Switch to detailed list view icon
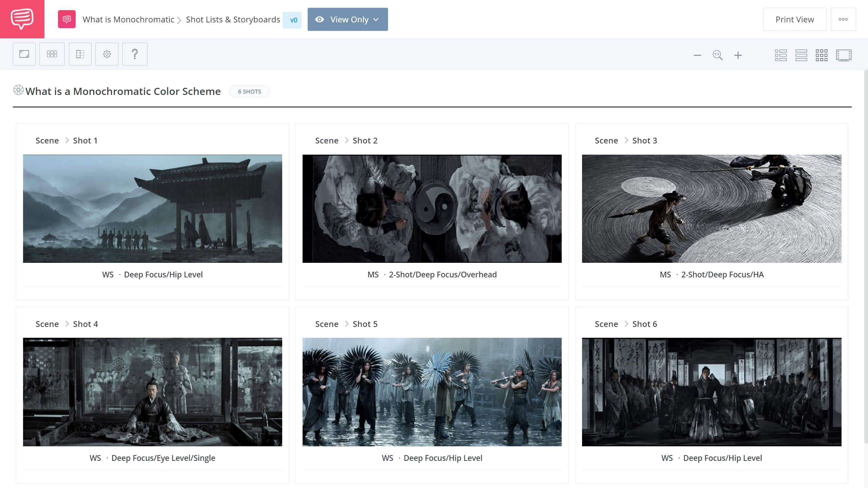Viewport: 868px width, 488px height. (781, 55)
